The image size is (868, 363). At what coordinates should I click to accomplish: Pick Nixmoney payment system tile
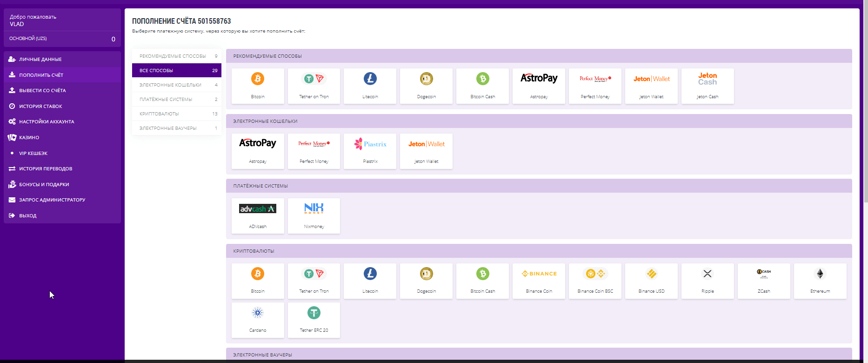pos(314,215)
